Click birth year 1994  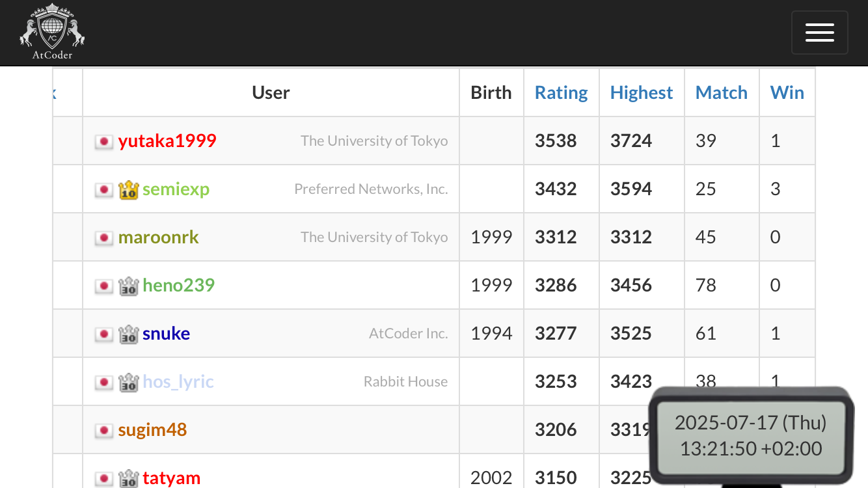point(491,333)
